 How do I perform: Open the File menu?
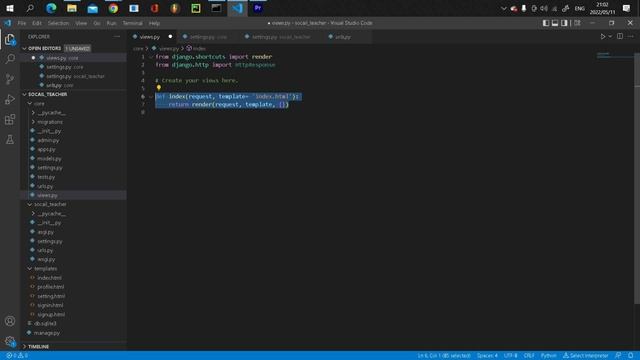[22, 23]
